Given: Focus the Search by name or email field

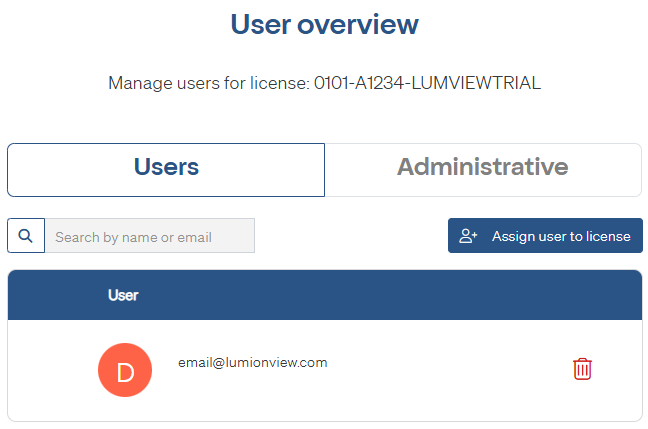Looking at the screenshot, I should (x=150, y=236).
